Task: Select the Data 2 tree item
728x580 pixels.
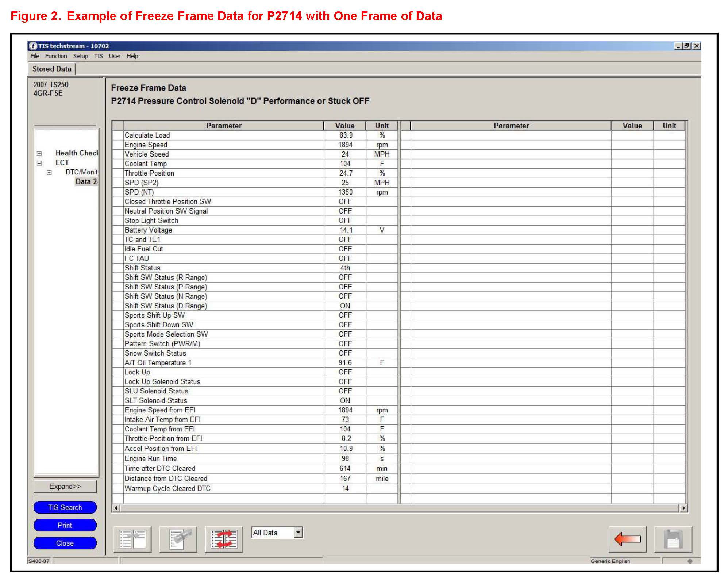Action: click(86, 182)
